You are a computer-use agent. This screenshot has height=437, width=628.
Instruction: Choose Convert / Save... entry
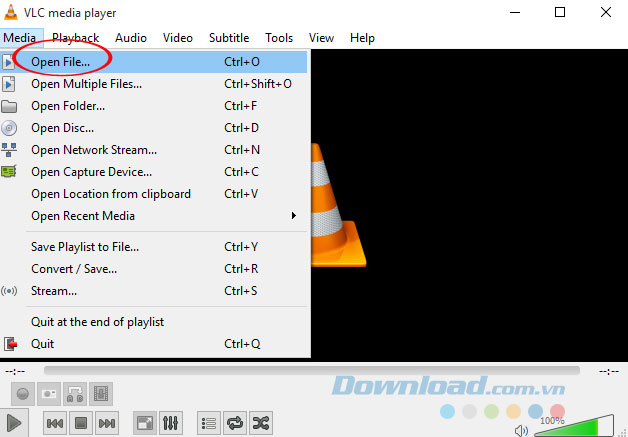click(153, 269)
